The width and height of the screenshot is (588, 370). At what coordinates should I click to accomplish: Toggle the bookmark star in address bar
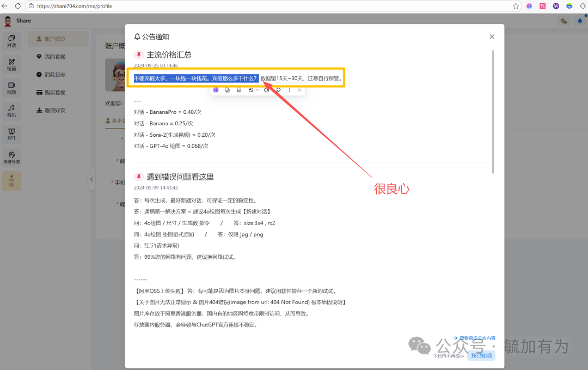tap(516, 6)
